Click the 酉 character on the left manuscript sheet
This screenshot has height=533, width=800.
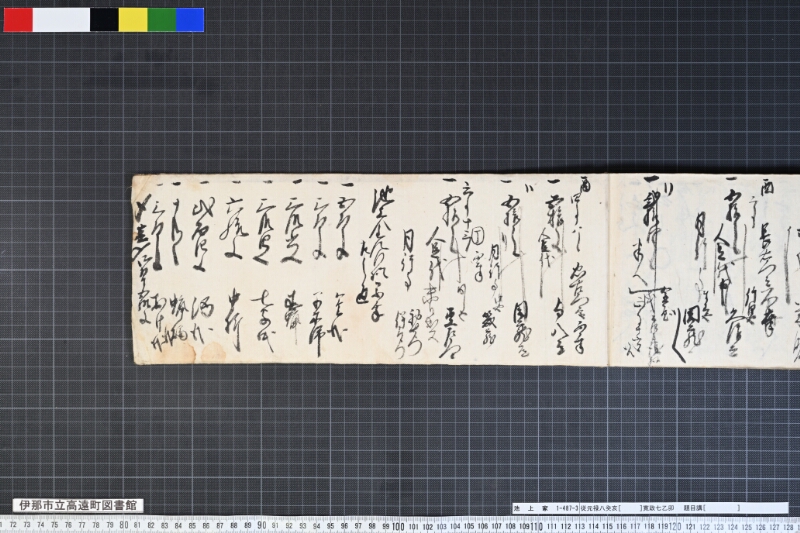point(585,184)
